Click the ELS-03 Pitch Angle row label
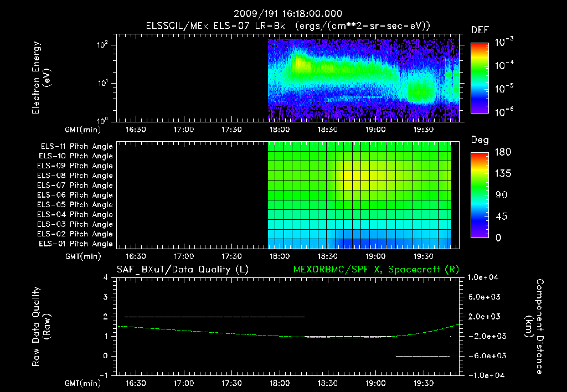This screenshot has height=392, width=567. point(75,225)
